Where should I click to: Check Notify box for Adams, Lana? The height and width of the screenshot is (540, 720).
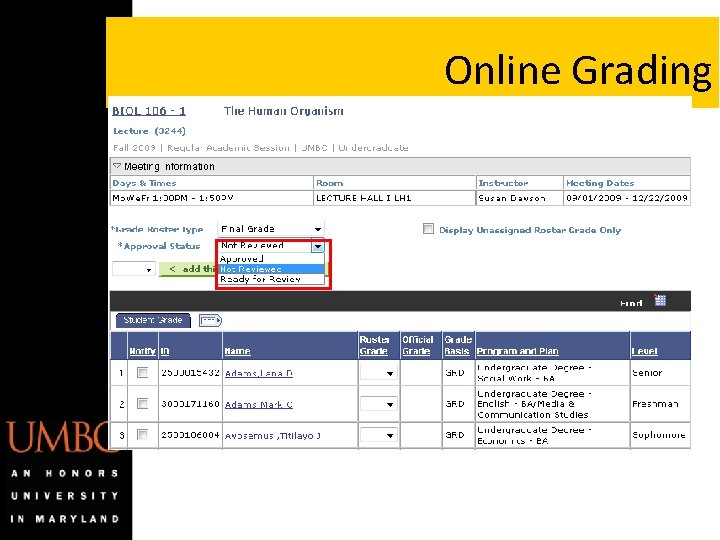(x=143, y=372)
